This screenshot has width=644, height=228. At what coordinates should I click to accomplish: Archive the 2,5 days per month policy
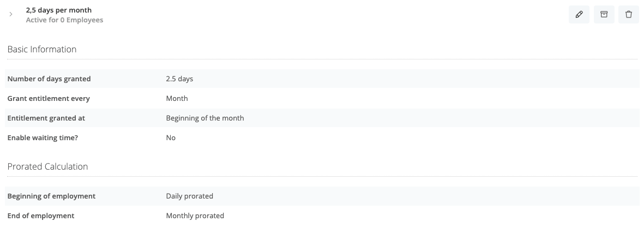(x=604, y=14)
